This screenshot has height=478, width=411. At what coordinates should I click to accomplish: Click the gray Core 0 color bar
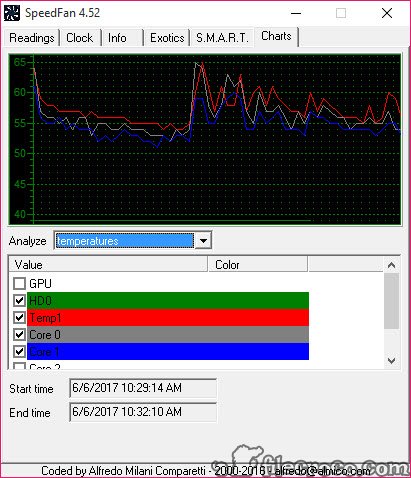168,334
